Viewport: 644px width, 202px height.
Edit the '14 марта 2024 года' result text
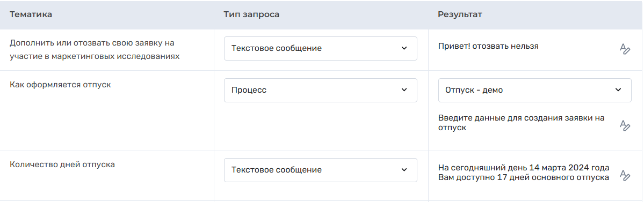(624, 175)
